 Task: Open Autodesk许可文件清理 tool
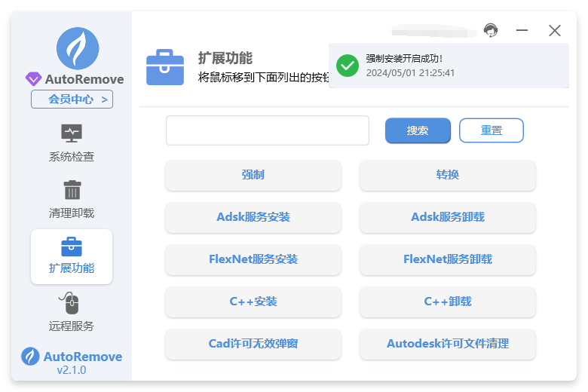(x=448, y=344)
